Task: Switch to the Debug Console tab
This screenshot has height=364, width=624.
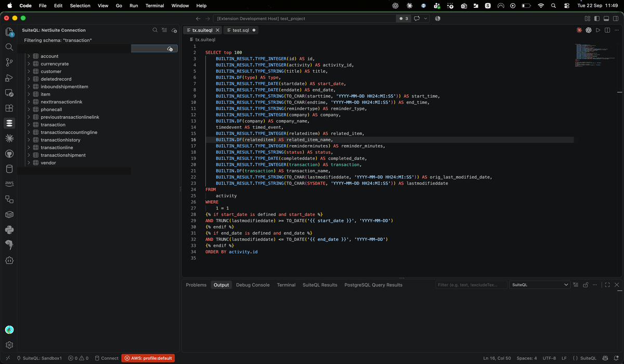Action: [253, 285]
